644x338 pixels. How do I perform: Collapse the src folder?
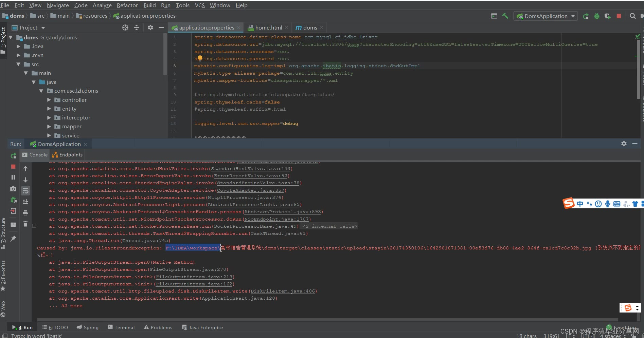coord(19,64)
